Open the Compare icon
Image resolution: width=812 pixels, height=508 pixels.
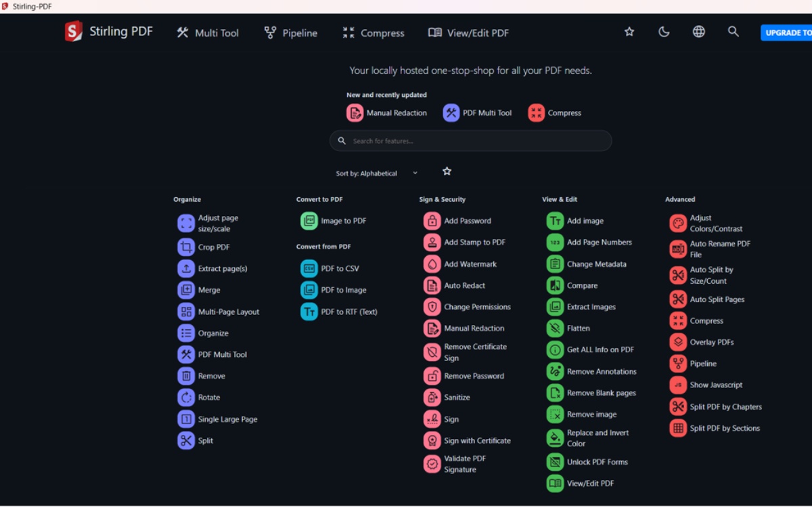click(555, 286)
